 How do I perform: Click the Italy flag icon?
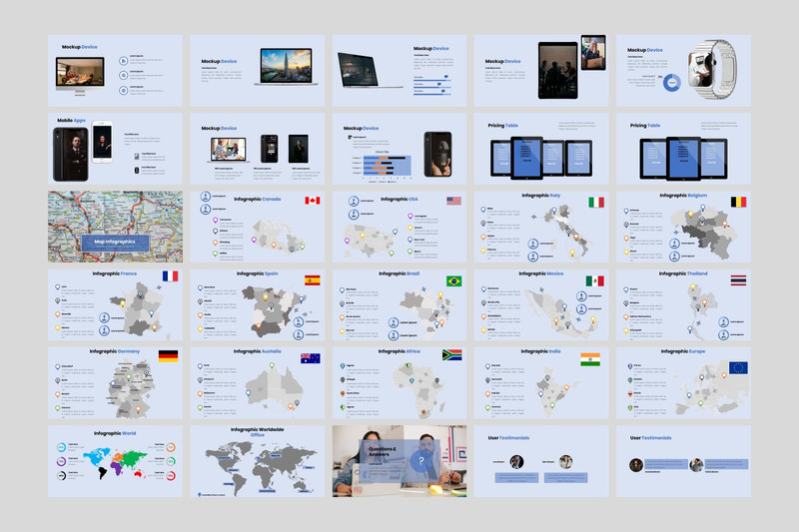point(596,202)
